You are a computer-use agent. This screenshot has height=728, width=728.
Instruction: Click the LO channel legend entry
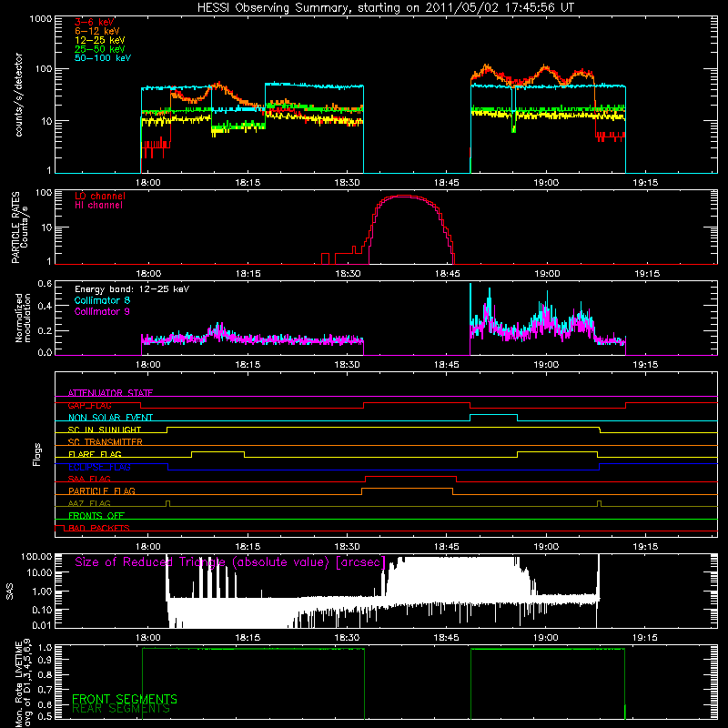point(100,196)
